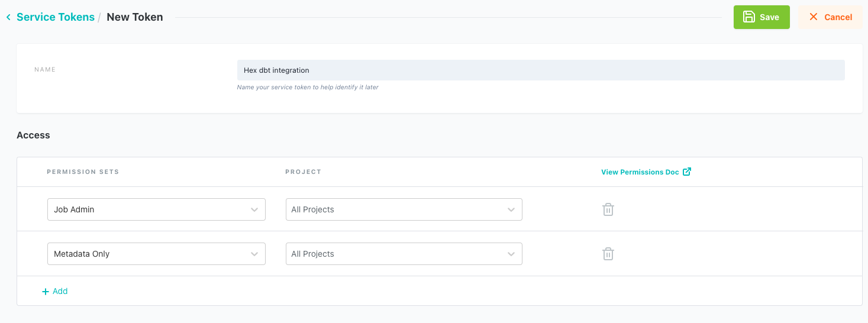
Task: Open the View Permissions Doc link
Action: (x=640, y=172)
